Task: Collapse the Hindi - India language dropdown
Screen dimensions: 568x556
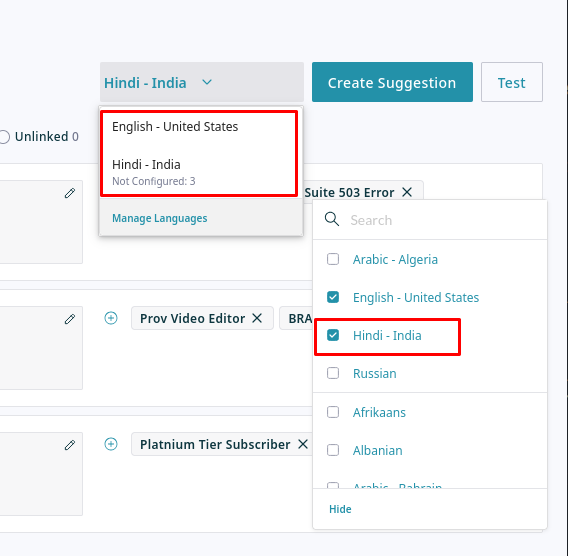Action: (x=202, y=82)
